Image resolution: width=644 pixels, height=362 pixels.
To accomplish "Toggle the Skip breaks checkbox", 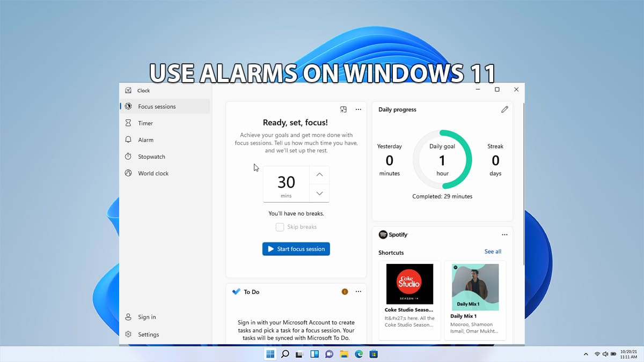I will tap(280, 227).
